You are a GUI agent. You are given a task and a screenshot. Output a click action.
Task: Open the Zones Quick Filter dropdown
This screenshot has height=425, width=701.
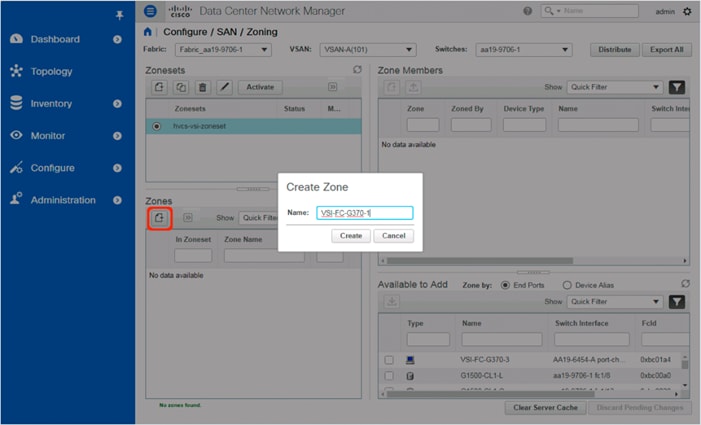[258, 218]
